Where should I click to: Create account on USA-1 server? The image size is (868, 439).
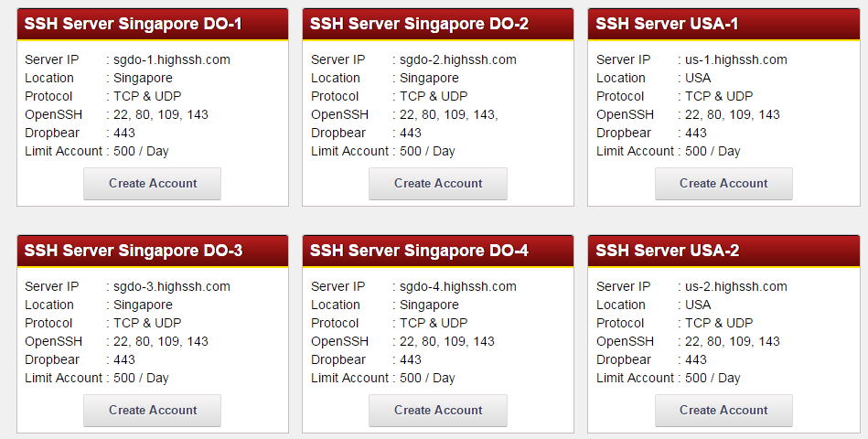click(723, 184)
